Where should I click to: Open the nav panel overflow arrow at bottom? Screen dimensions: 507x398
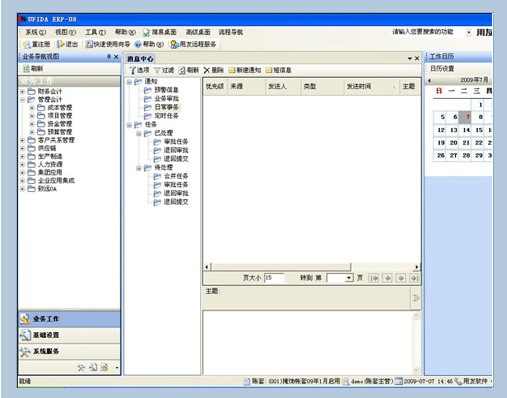tap(117, 368)
